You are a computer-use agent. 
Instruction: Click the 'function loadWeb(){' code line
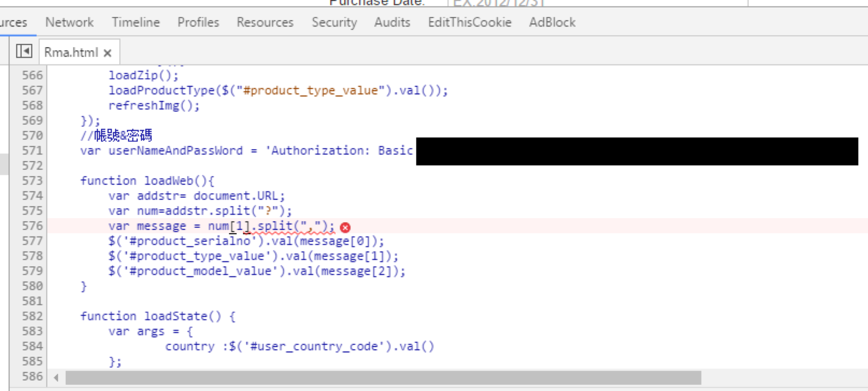tap(147, 181)
